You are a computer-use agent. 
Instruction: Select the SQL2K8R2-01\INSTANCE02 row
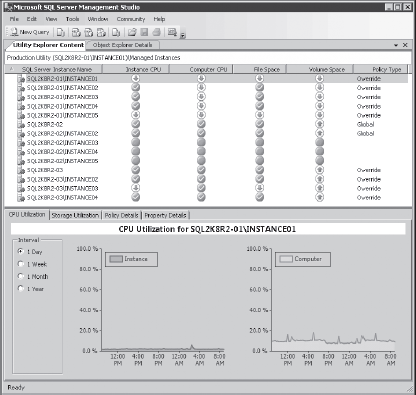tap(206, 88)
